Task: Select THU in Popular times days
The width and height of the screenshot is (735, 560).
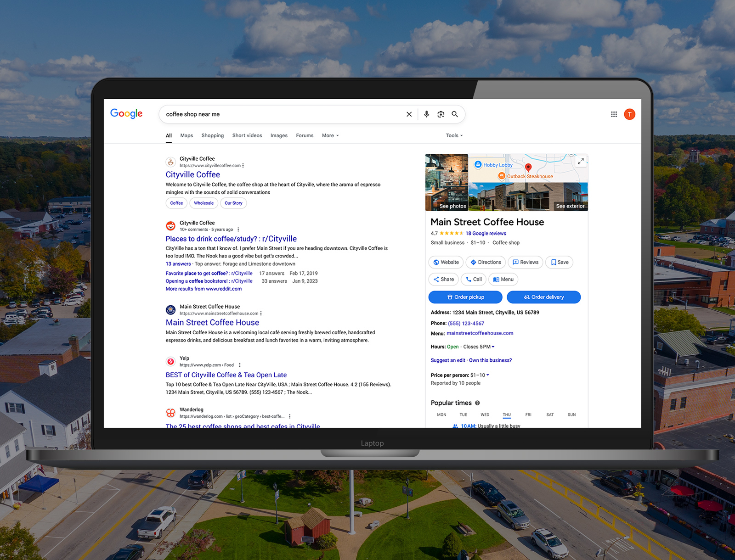Action: pyautogui.click(x=507, y=415)
